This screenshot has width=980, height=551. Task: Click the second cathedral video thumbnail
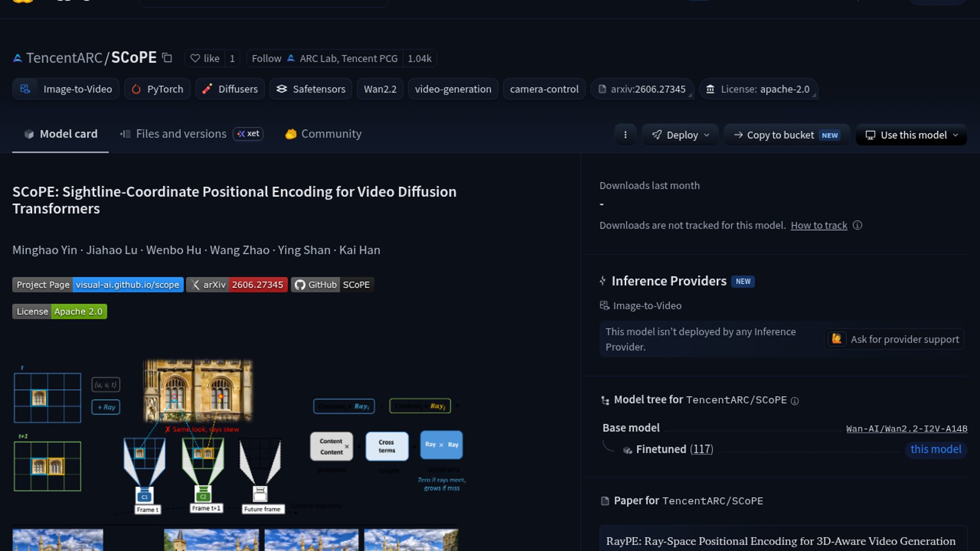[x=211, y=540]
